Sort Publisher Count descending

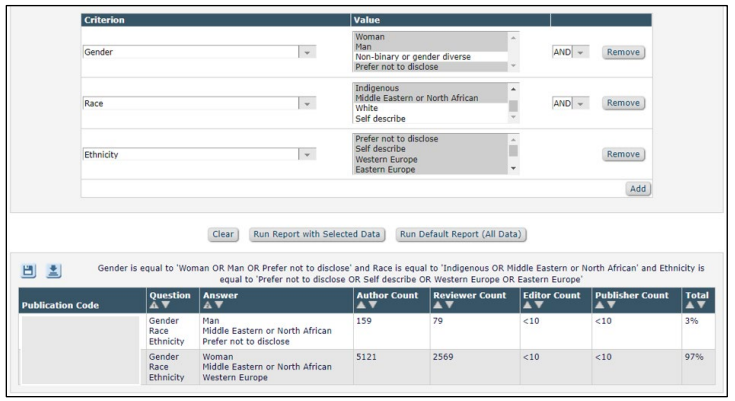coord(610,306)
